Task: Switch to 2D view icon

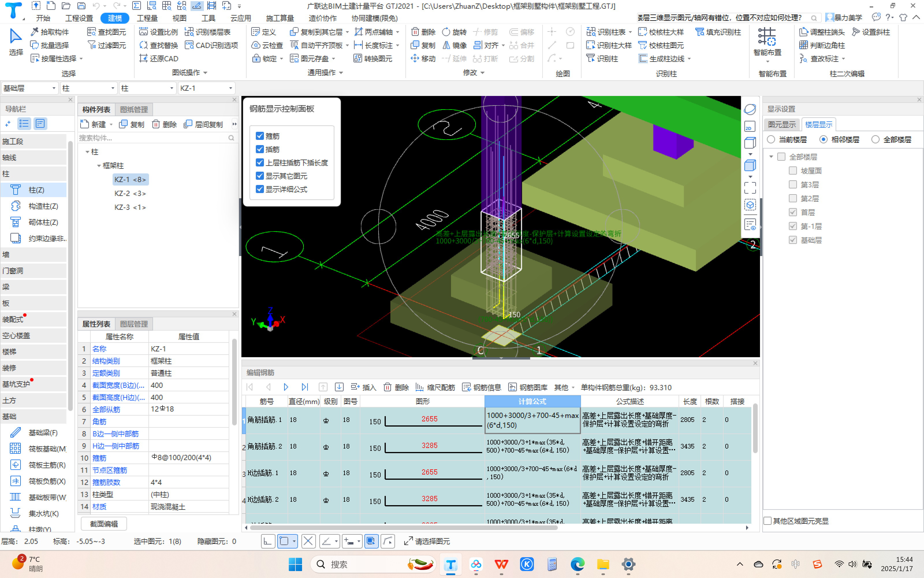Action: [750, 127]
